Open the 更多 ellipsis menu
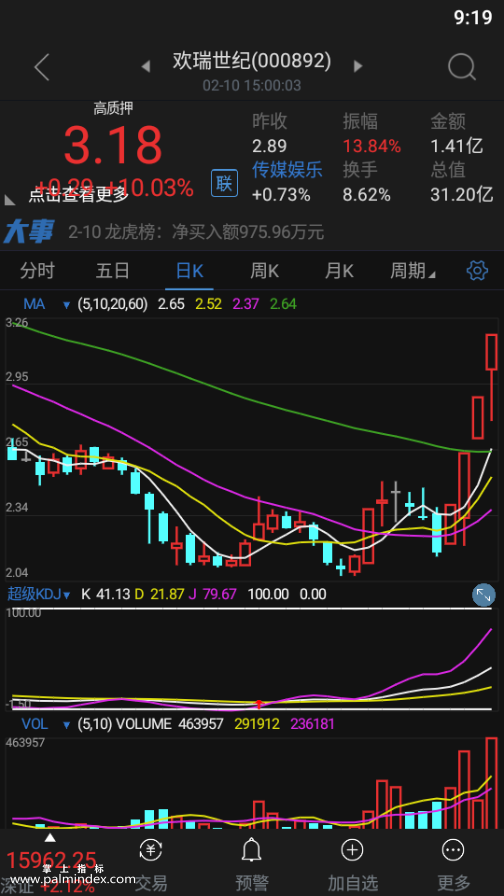The width and height of the screenshot is (504, 896). pyautogui.click(x=454, y=850)
